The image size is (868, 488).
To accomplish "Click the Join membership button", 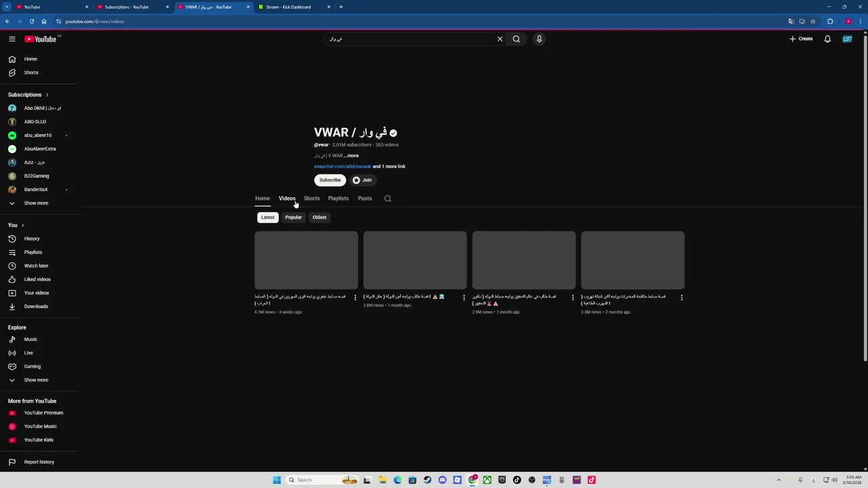I will (x=363, y=180).
